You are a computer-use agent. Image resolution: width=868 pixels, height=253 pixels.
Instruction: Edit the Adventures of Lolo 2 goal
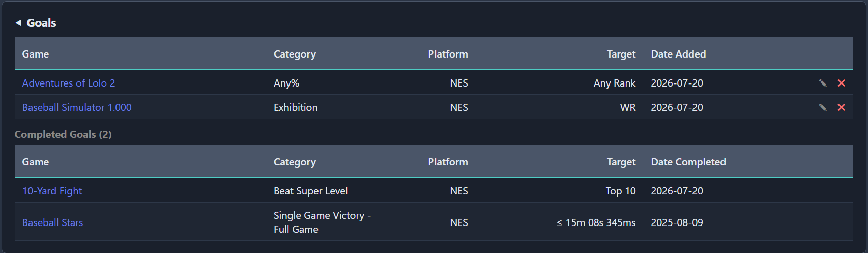[823, 83]
